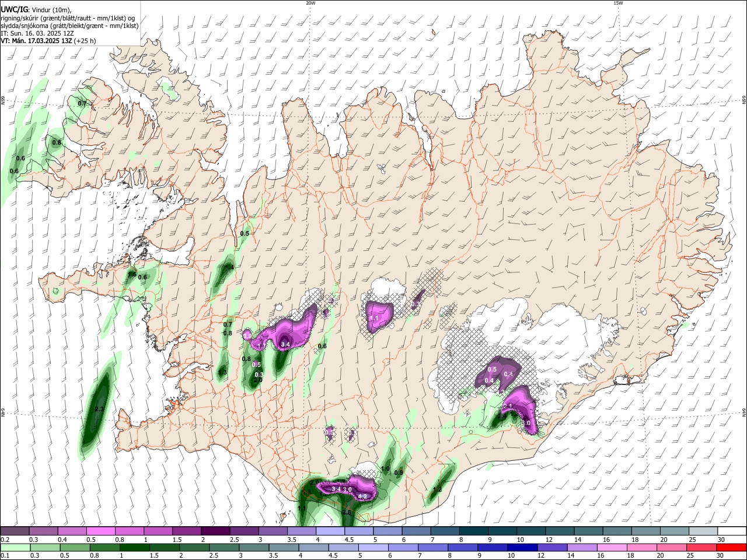This screenshot has width=747, height=560.
Task: Click the "4.2" snow value on south coast
Action: [x=362, y=497]
